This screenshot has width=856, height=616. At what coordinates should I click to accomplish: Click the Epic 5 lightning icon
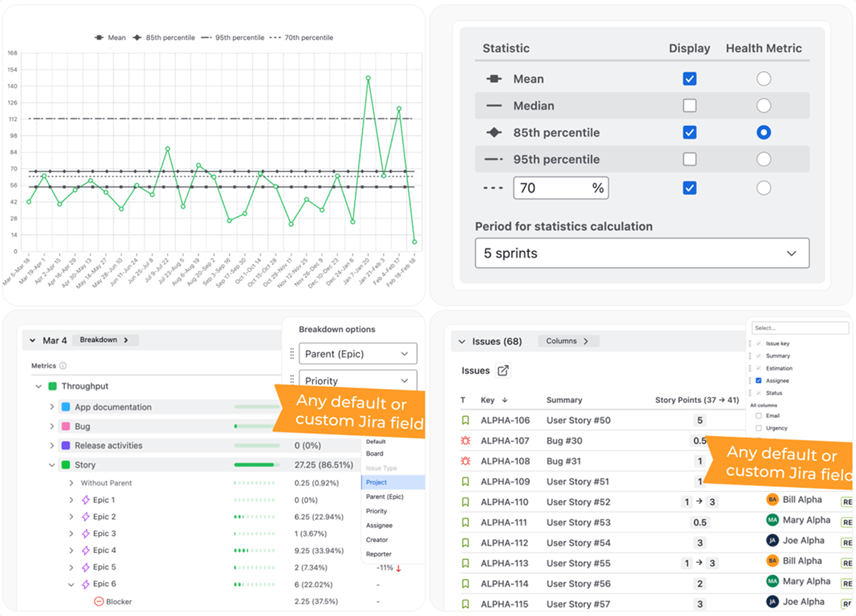point(85,567)
